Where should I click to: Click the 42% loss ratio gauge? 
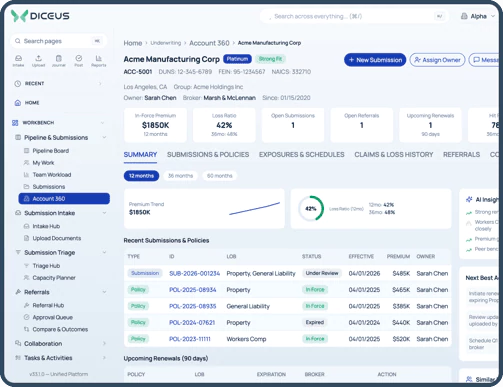tap(311, 209)
